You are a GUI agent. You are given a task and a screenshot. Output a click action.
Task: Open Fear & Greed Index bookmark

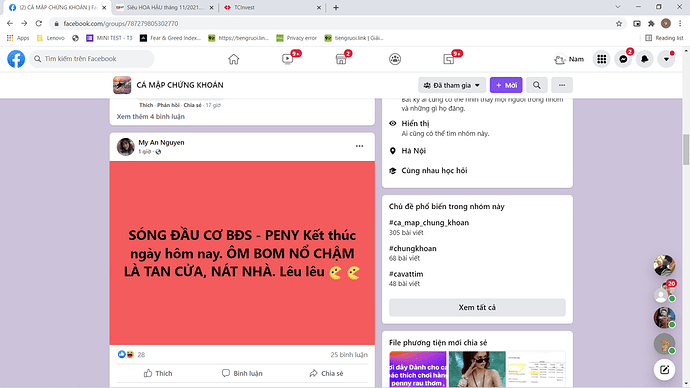point(170,38)
